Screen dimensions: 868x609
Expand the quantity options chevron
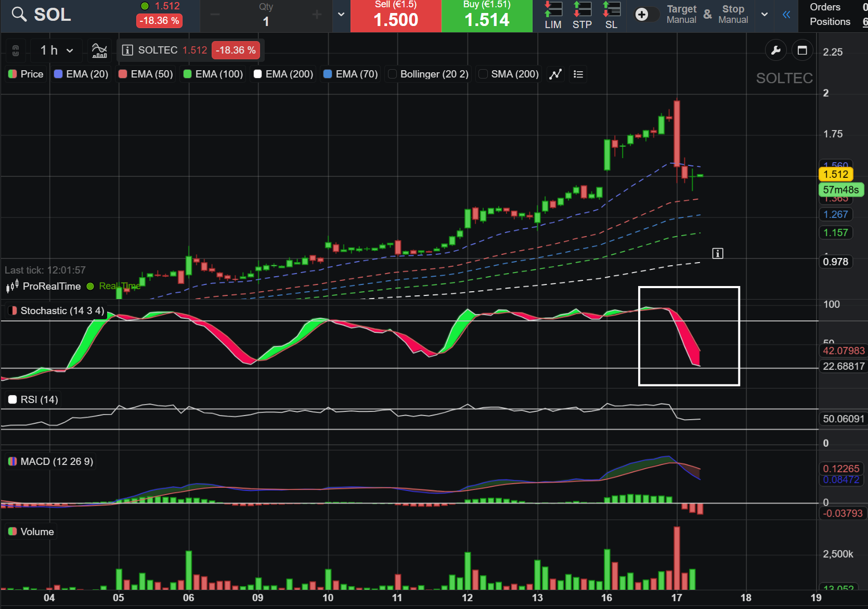pyautogui.click(x=341, y=15)
